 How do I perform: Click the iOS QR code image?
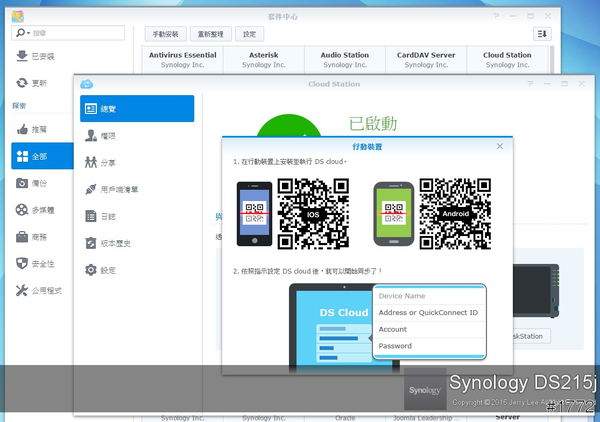(313, 213)
